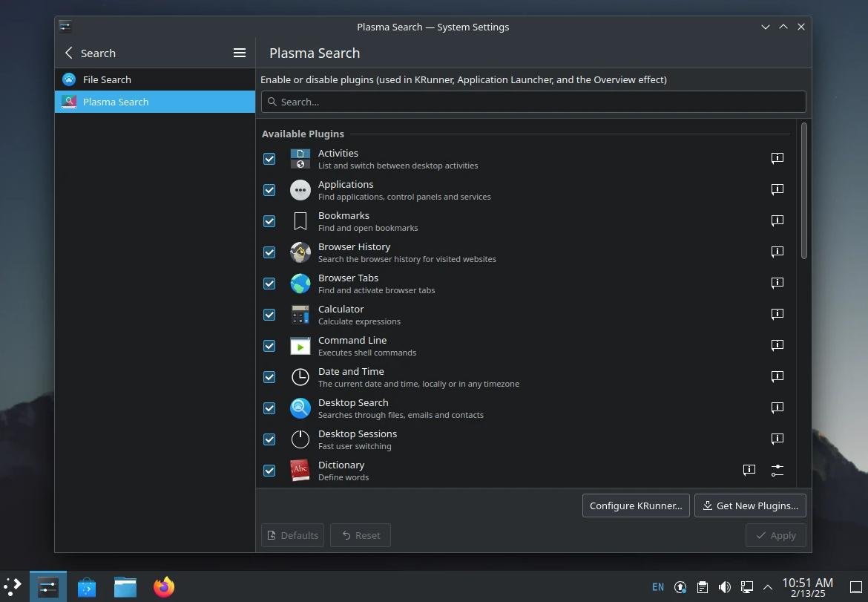Expand hidden system tray icons
868x602 pixels.
point(768,586)
